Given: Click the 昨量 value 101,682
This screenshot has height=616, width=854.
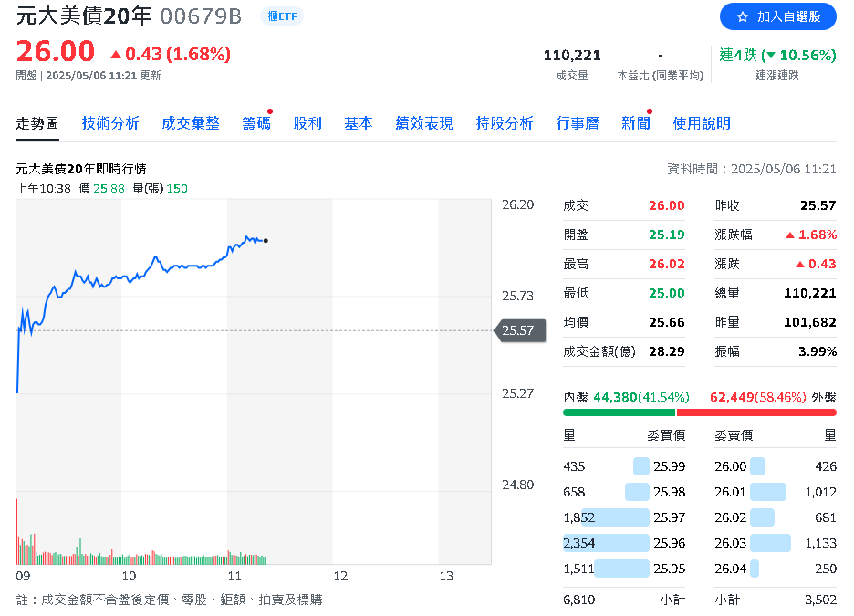Looking at the screenshot, I should click(x=810, y=322).
